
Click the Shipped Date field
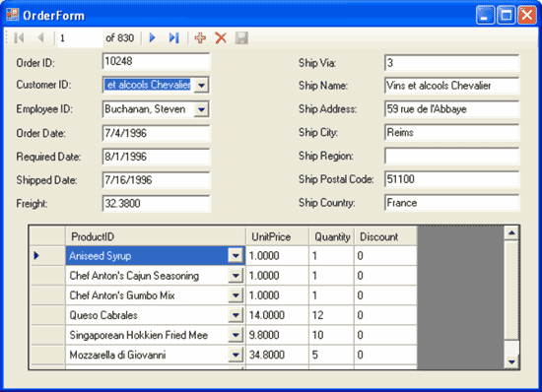(x=156, y=180)
